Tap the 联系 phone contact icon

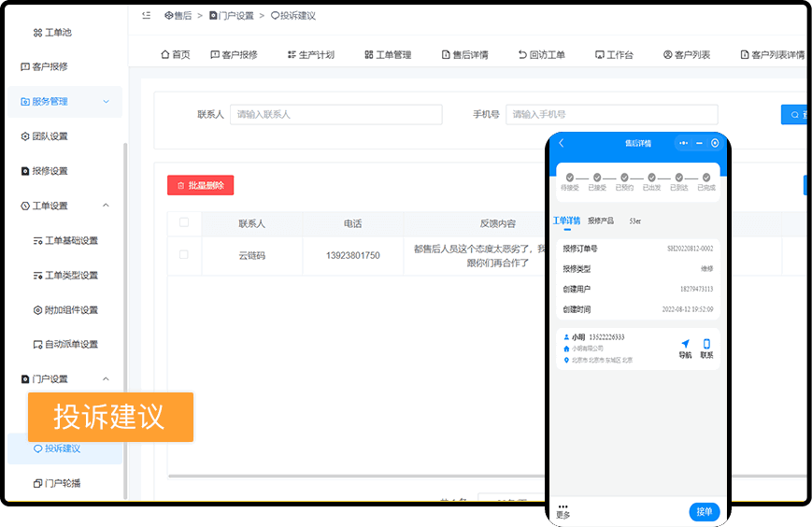pos(706,344)
